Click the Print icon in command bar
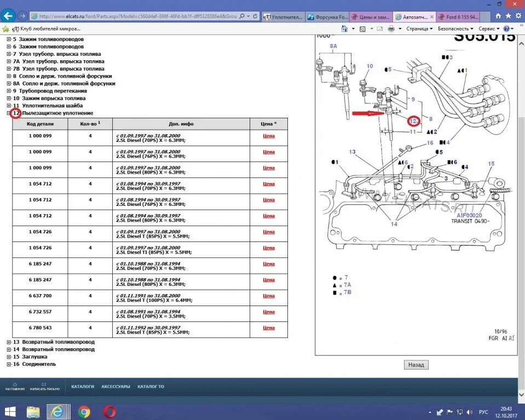The image size is (525, 420). (391, 29)
